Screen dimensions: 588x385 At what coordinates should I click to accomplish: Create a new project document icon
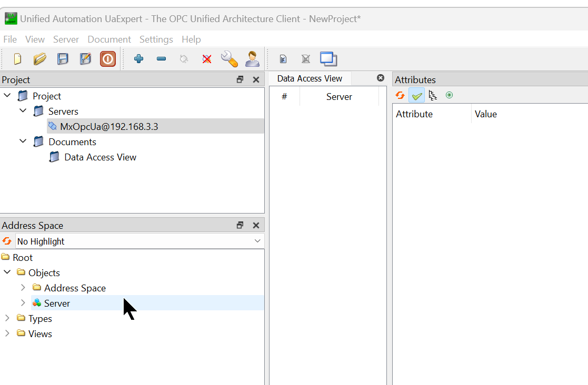coord(17,59)
